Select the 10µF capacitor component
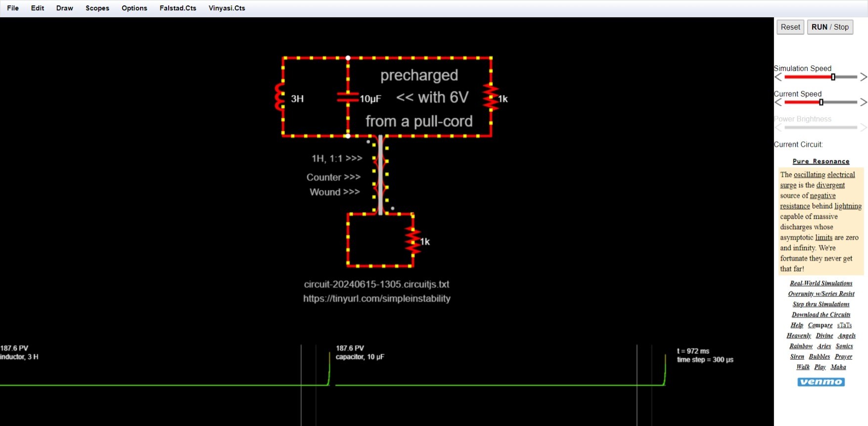The height and width of the screenshot is (426, 868). (x=348, y=97)
